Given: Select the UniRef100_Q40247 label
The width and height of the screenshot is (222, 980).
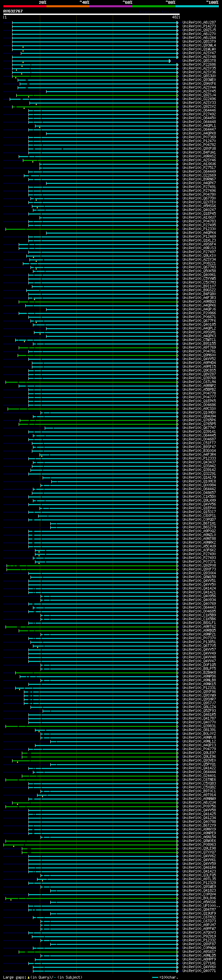Looking at the screenshot, I should tap(199, 210).
